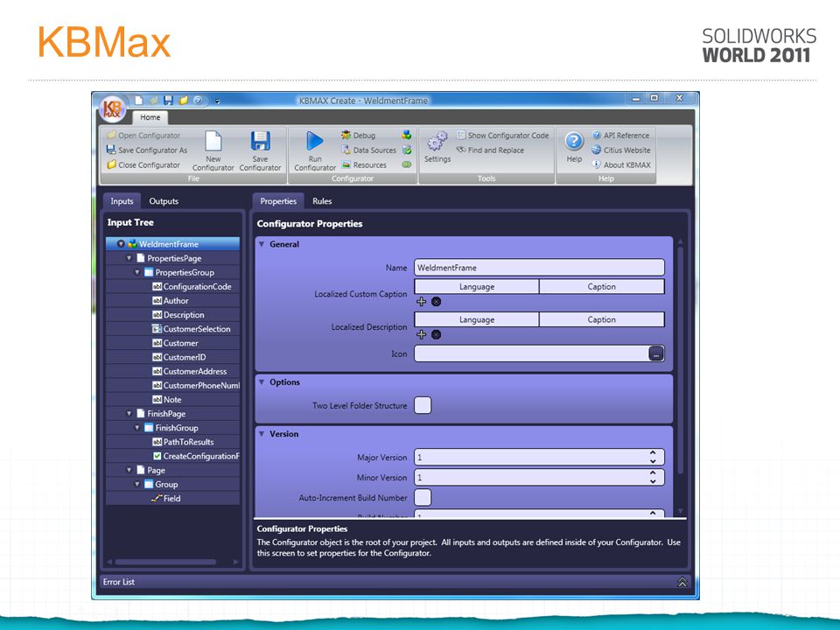The width and height of the screenshot is (840, 630).
Task: Select Author in the input tree
Action: pos(171,300)
